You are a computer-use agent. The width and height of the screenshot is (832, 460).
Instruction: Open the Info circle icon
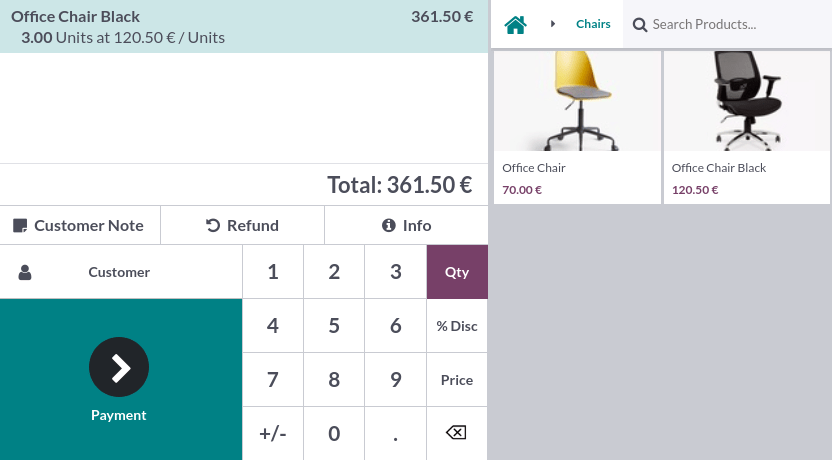point(389,226)
